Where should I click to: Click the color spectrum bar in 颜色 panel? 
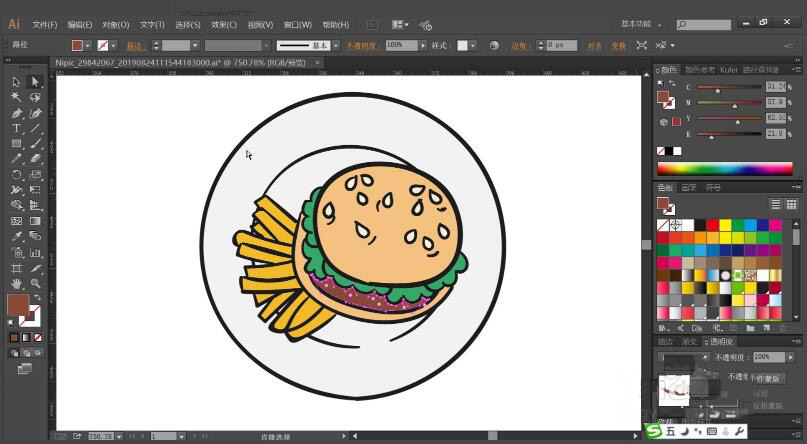click(x=725, y=168)
